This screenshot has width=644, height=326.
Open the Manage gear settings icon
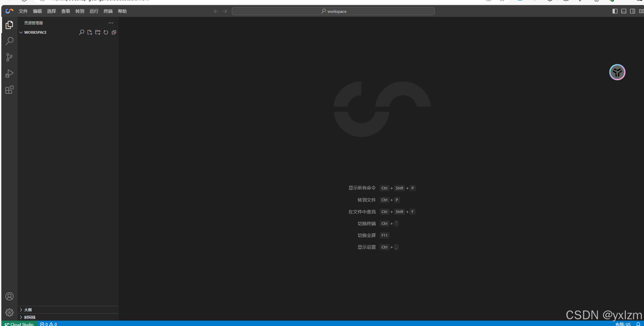tap(9, 313)
